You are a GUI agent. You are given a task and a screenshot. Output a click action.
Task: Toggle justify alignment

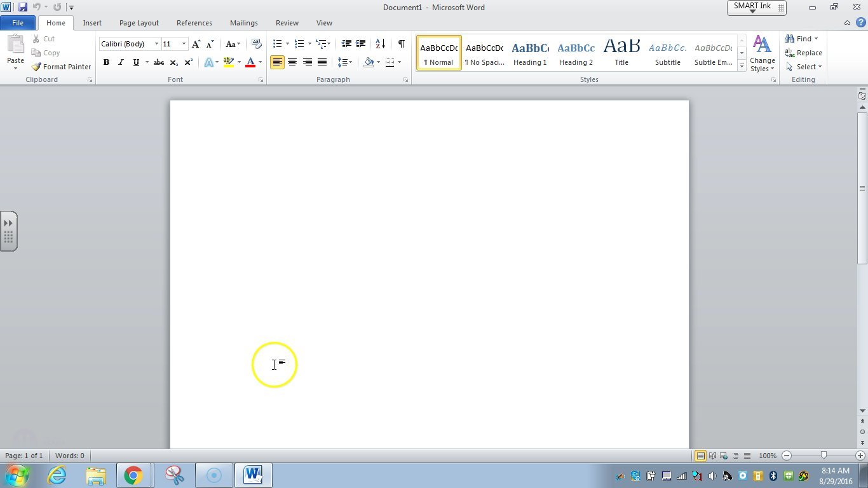tap(322, 62)
